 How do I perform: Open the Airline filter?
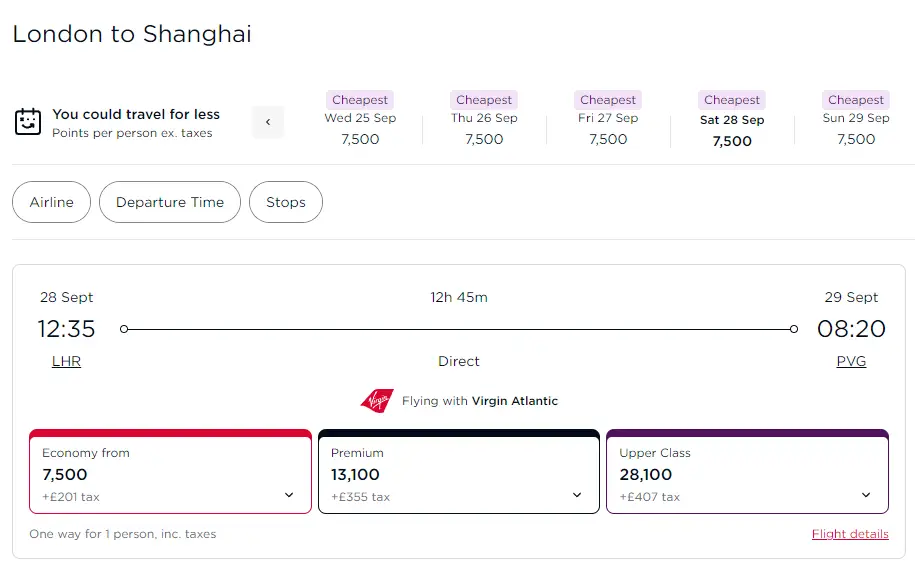point(51,202)
